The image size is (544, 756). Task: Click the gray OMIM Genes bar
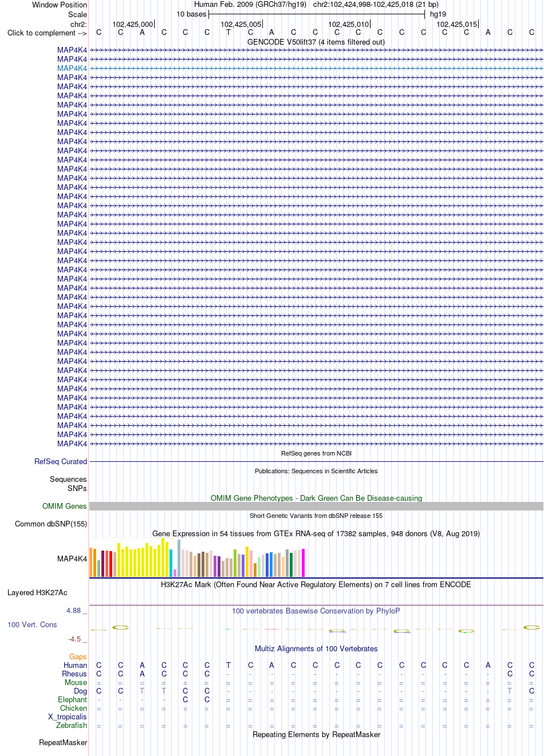point(316,506)
